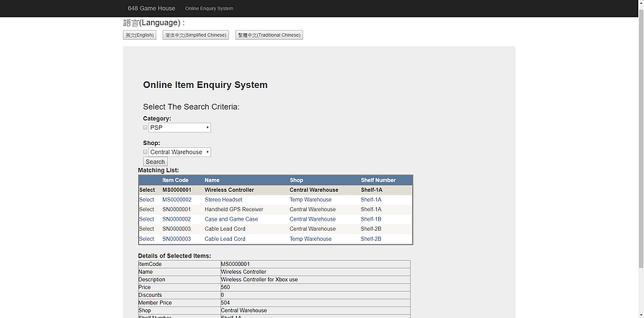Select Cable Lead Cord in Temp Warehouse
The width and height of the screenshot is (644, 318).
[x=147, y=239]
